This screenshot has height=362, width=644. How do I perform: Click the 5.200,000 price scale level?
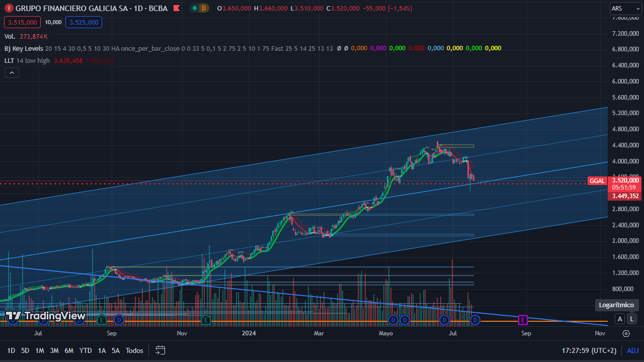click(625, 113)
